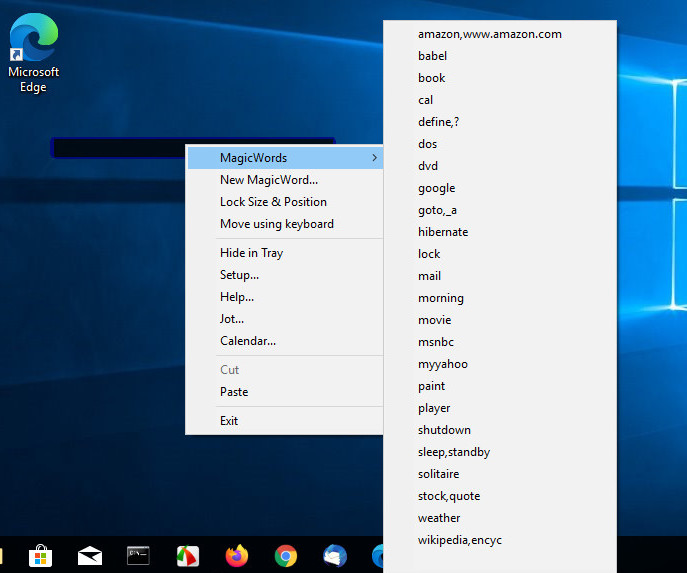Image resolution: width=687 pixels, height=573 pixels.
Task: Open Calendar... from the menu
Action: [285, 341]
